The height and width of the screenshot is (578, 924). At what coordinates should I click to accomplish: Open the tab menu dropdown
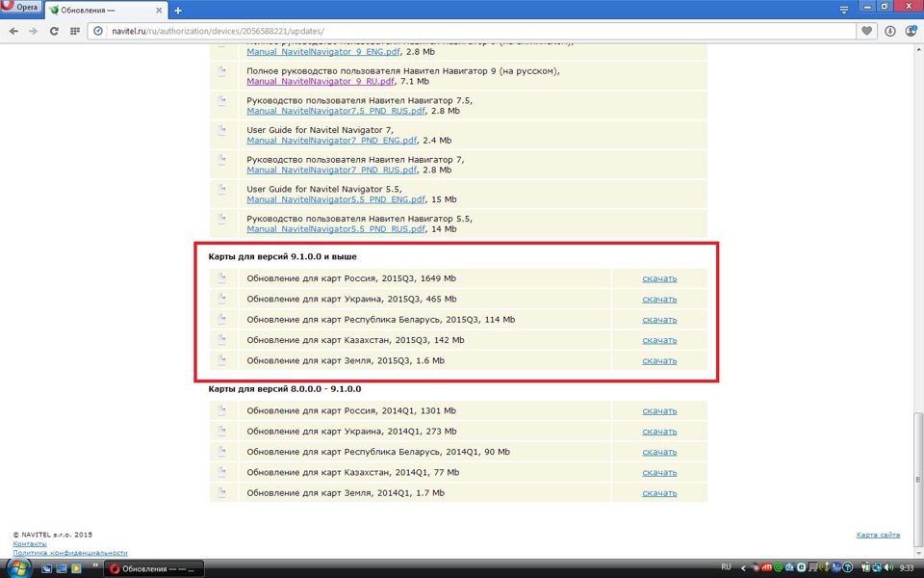tap(844, 10)
